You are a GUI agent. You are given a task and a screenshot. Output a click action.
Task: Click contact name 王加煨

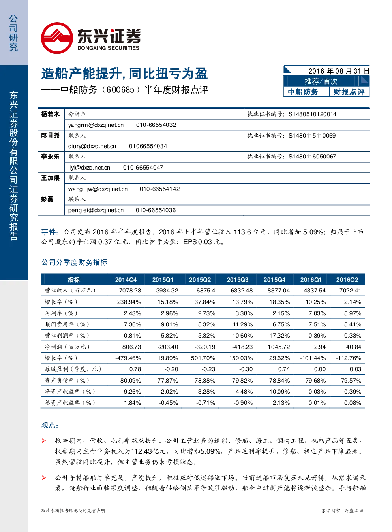[x=50, y=178]
